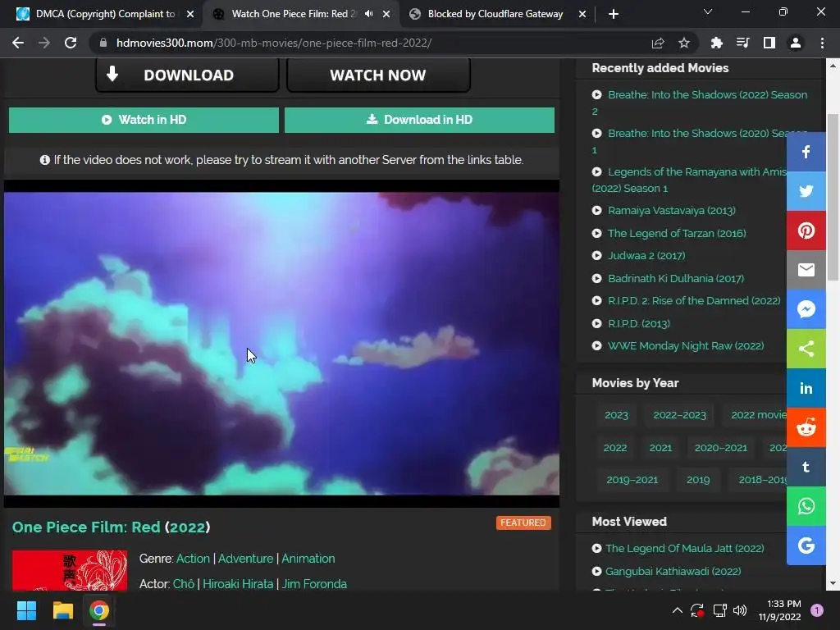Open Chrome profile avatar
The image size is (840, 630).
pos(796,43)
